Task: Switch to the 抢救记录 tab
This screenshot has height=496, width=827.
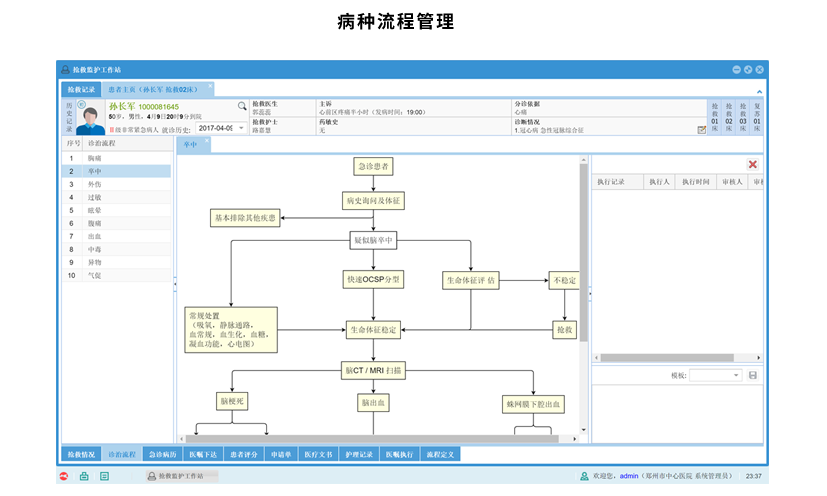Action: click(x=81, y=89)
